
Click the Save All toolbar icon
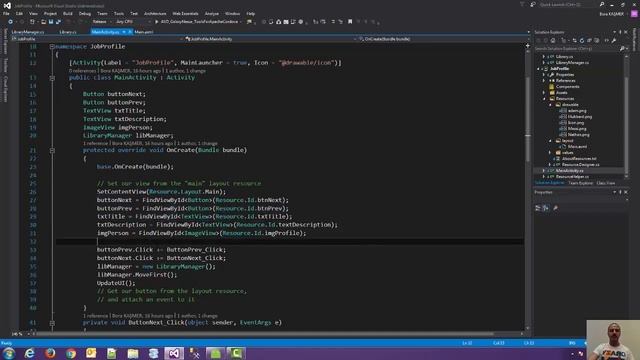(x=58, y=22)
